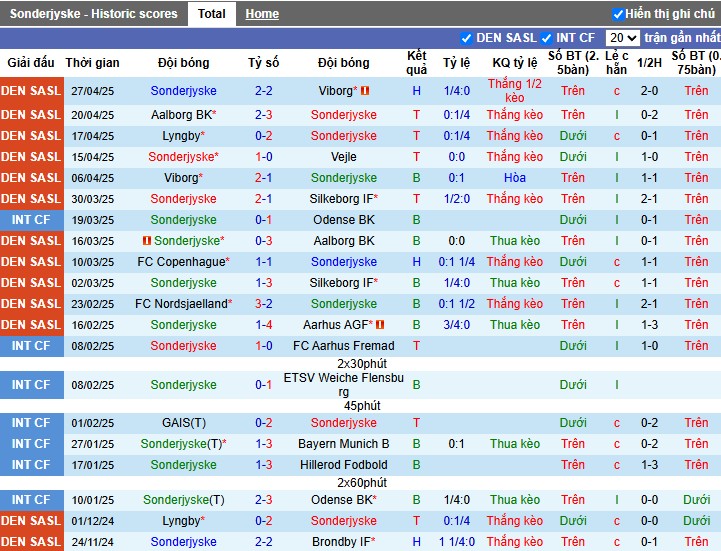The width and height of the screenshot is (721, 551).
Task: Uncheck the INT CF filter checkbox
Action: tap(546, 38)
